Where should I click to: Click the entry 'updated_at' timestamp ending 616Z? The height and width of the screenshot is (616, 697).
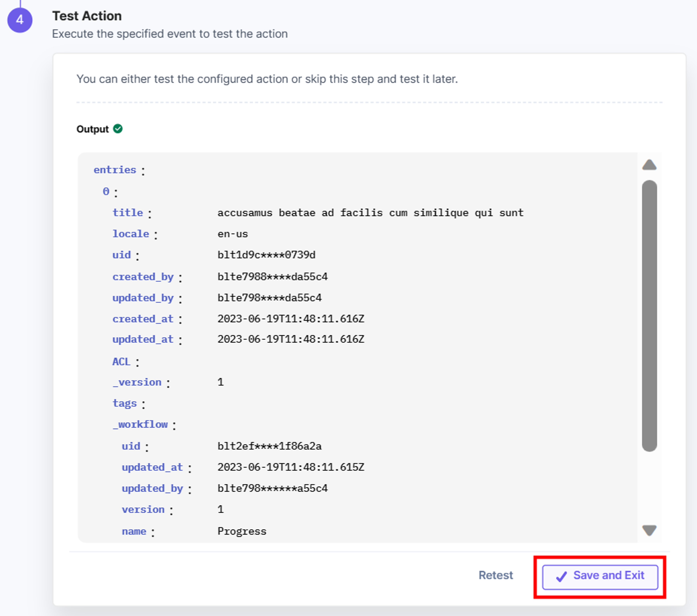[291, 339]
